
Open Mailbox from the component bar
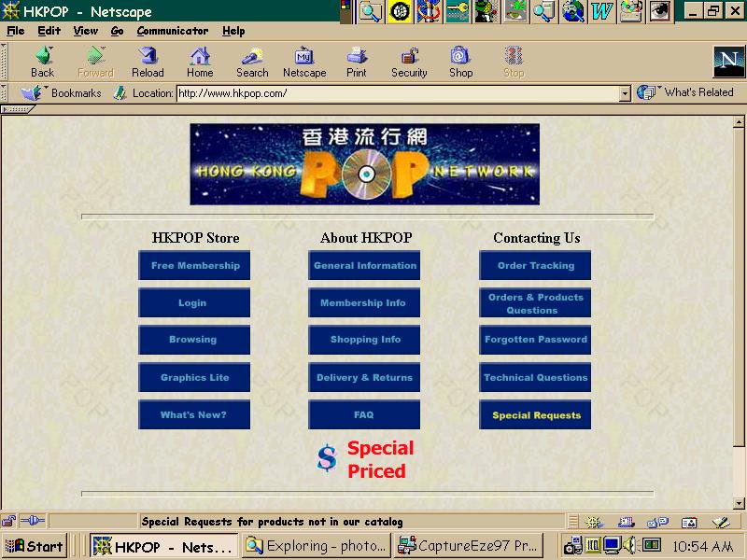coord(626,523)
